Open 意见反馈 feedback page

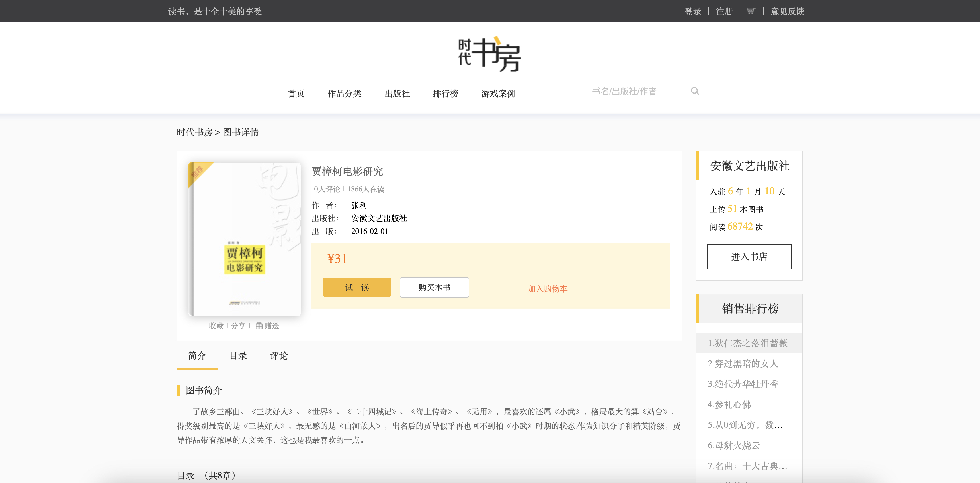(x=788, y=11)
